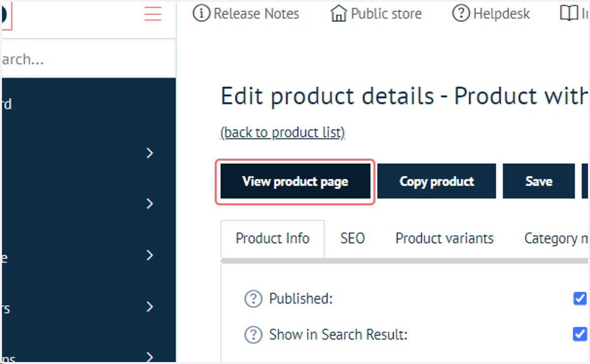590x364 pixels.
Task: Toggle the sidebar hamburger menu icon
Action: pos(153,14)
